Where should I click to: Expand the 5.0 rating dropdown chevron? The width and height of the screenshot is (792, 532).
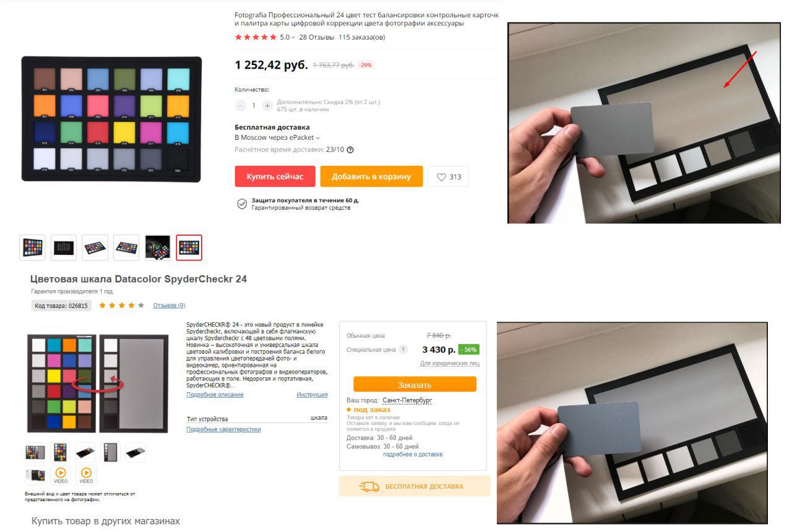click(293, 38)
